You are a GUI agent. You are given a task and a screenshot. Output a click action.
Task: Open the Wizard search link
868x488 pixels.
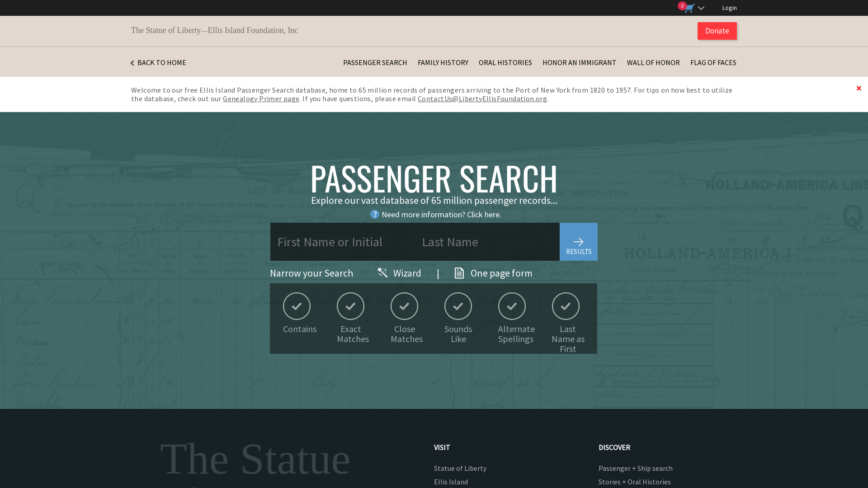click(407, 273)
